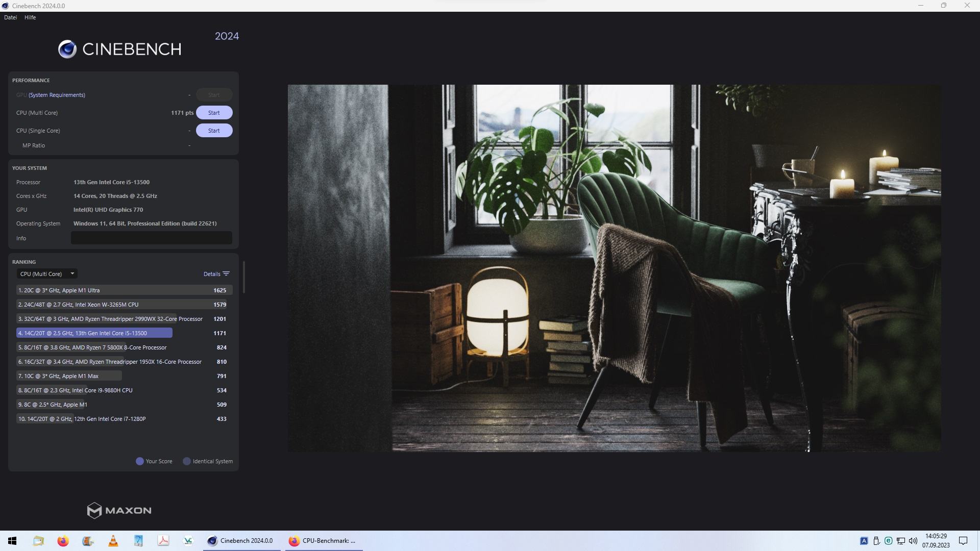This screenshot has height=551, width=980.
Task: Open the Hilfe menu
Action: [x=30, y=17]
